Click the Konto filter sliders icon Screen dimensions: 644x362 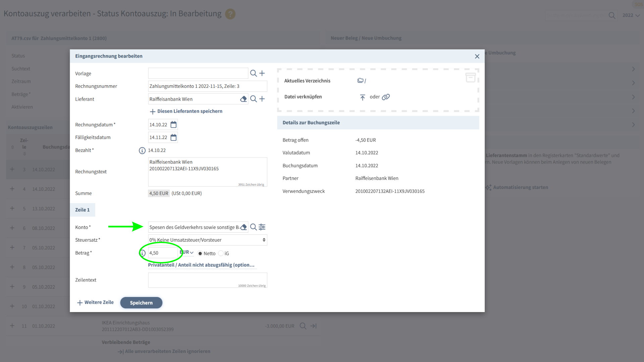(x=262, y=227)
